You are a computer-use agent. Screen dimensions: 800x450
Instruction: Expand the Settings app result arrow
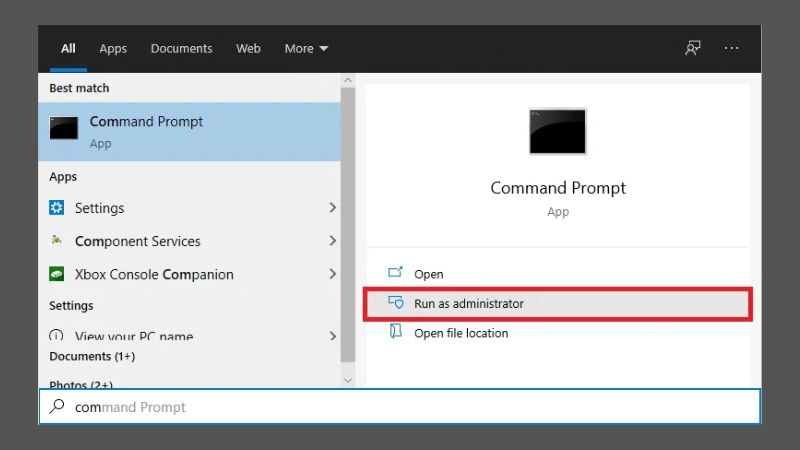[332, 208]
